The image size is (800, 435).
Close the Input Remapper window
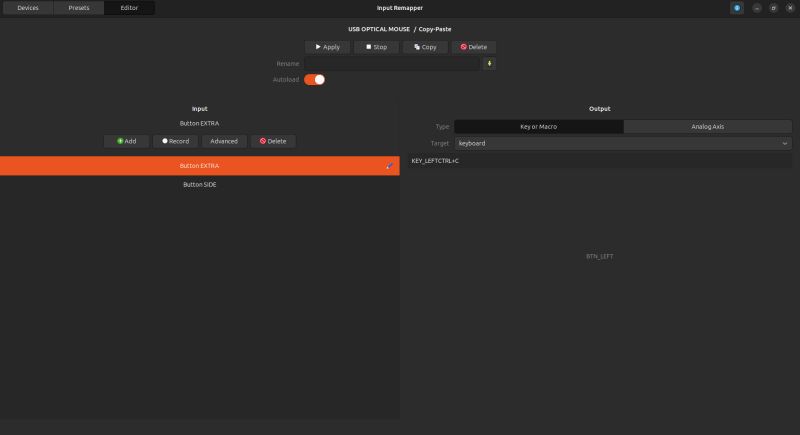[790, 8]
